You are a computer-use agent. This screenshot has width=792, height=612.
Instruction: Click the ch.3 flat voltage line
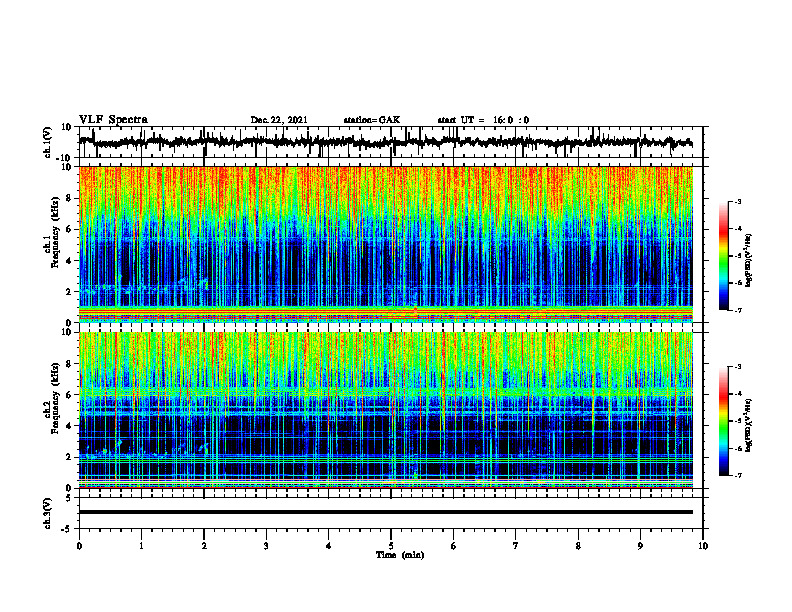pos(386,512)
